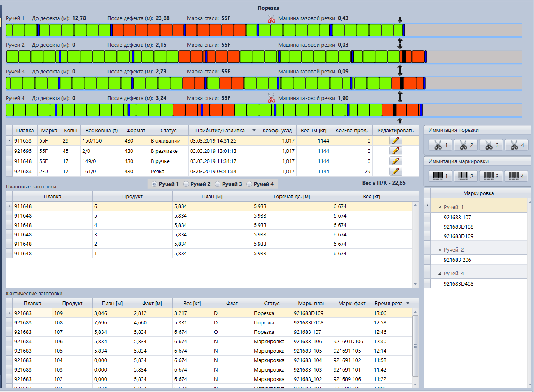Click barcode marking simulation button 4
The image size is (534, 392).
[516, 177]
